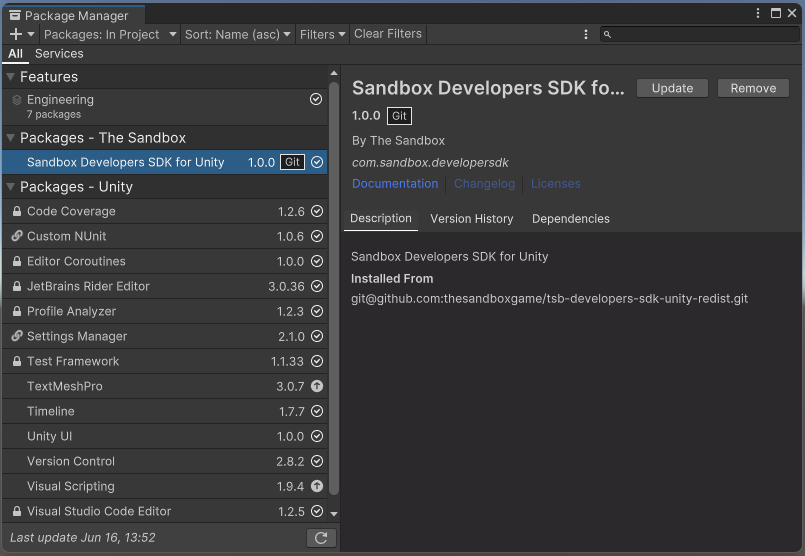Click the Package Manager window tab
This screenshot has height=556, width=805.
[x=73, y=15]
